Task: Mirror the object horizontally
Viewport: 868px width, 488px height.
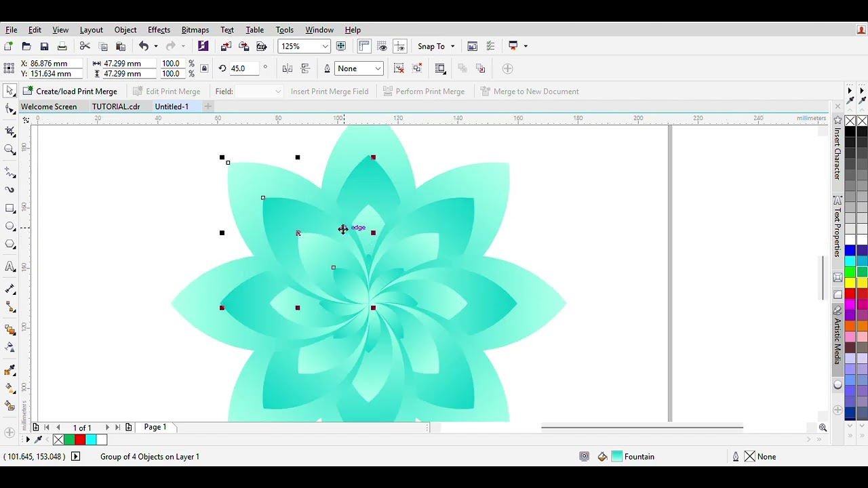Action: click(x=288, y=68)
